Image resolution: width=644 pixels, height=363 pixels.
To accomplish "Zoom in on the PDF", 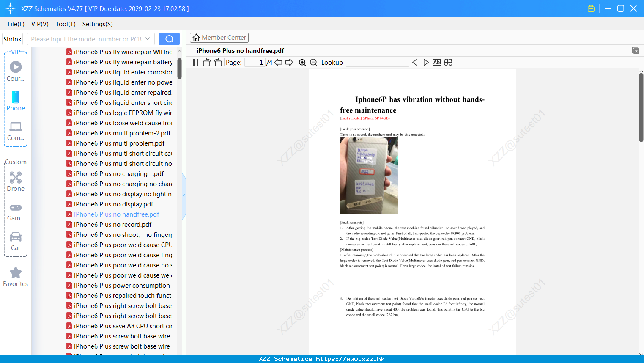I will (302, 63).
